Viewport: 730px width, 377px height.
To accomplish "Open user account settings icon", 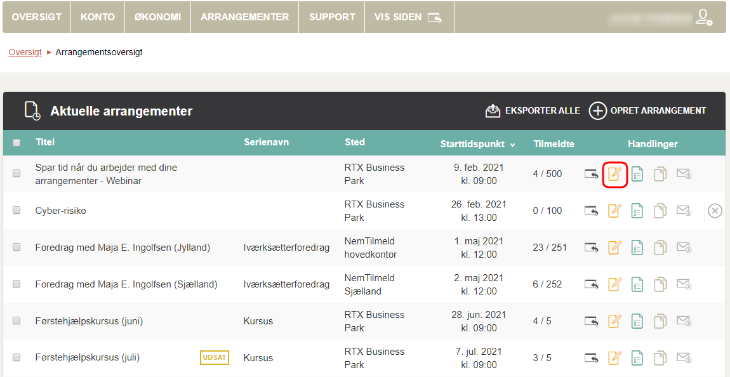I will point(703,17).
